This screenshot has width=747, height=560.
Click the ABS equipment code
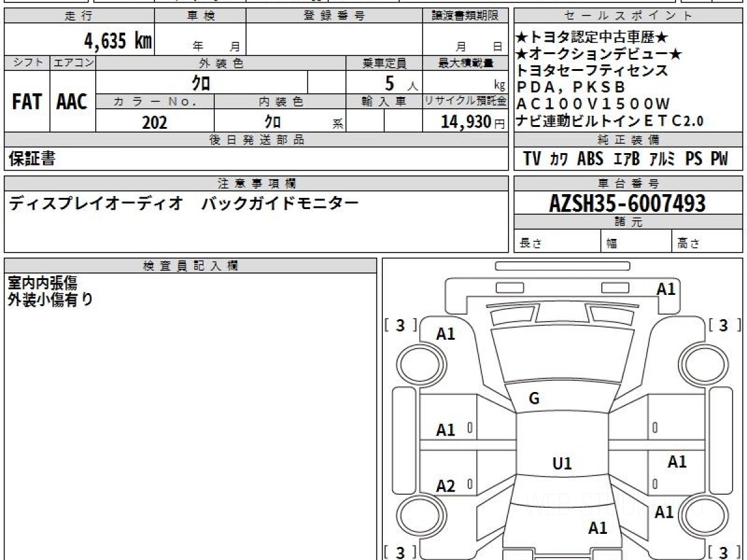(590, 159)
